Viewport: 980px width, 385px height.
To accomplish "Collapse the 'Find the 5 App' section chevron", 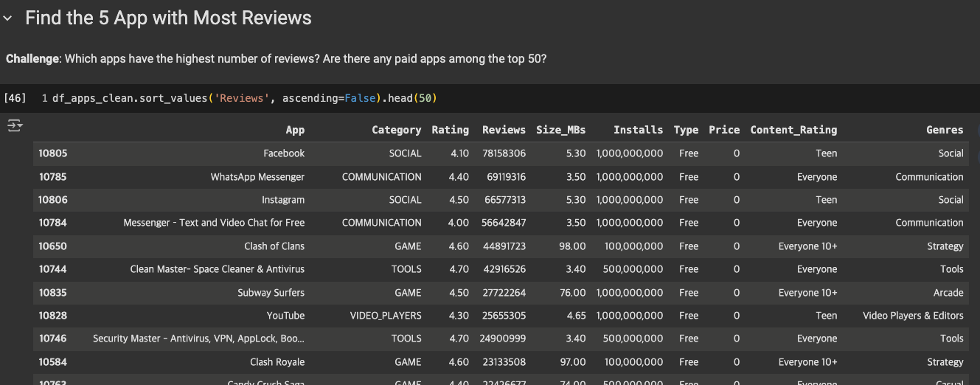I will click(x=7, y=19).
